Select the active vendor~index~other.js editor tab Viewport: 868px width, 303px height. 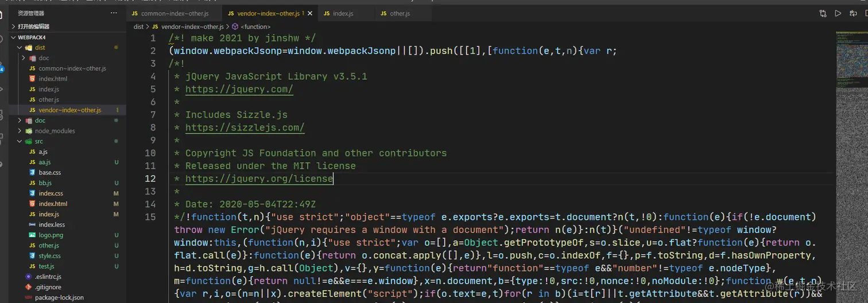(268, 13)
